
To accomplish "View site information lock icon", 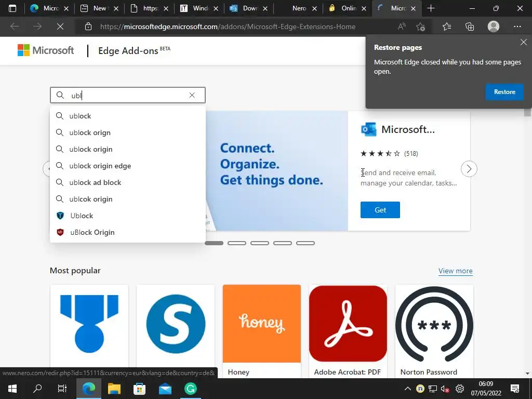I will click(88, 26).
